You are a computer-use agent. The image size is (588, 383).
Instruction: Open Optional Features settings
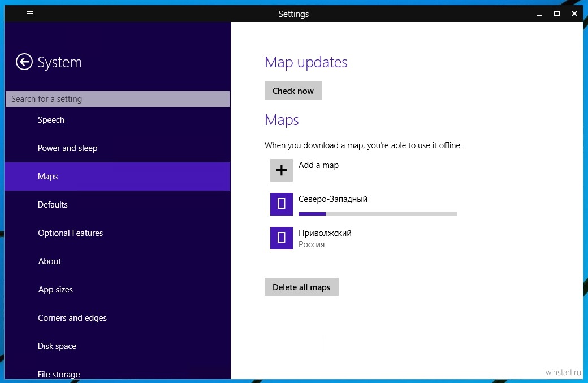click(x=118, y=233)
